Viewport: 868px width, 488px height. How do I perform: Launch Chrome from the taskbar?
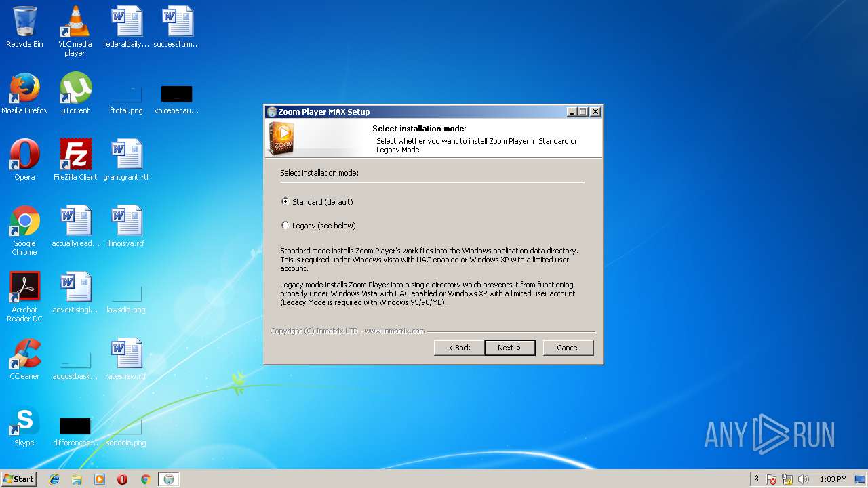pyautogui.click(x=145, y=479)
